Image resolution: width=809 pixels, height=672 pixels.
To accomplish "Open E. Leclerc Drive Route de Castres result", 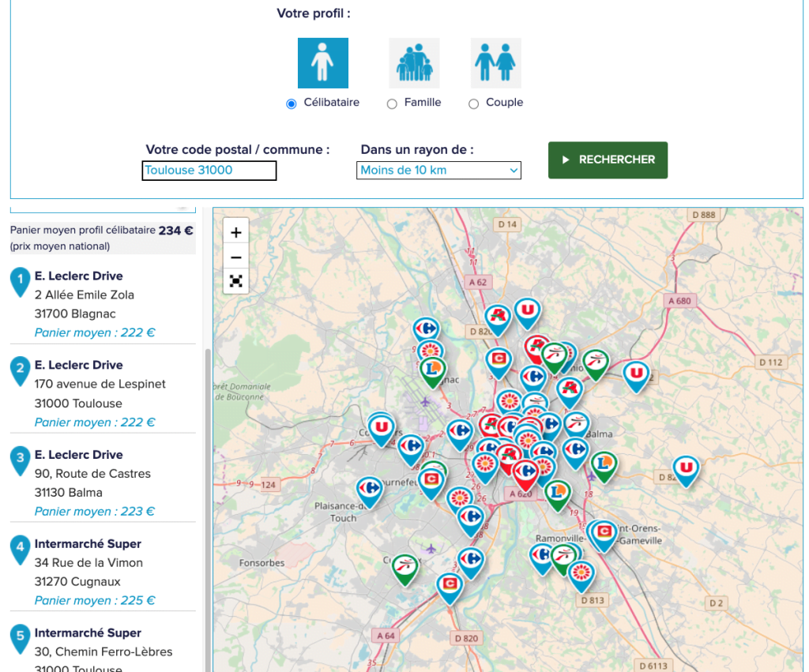I will pyautogui.click(x=103, y=482).
